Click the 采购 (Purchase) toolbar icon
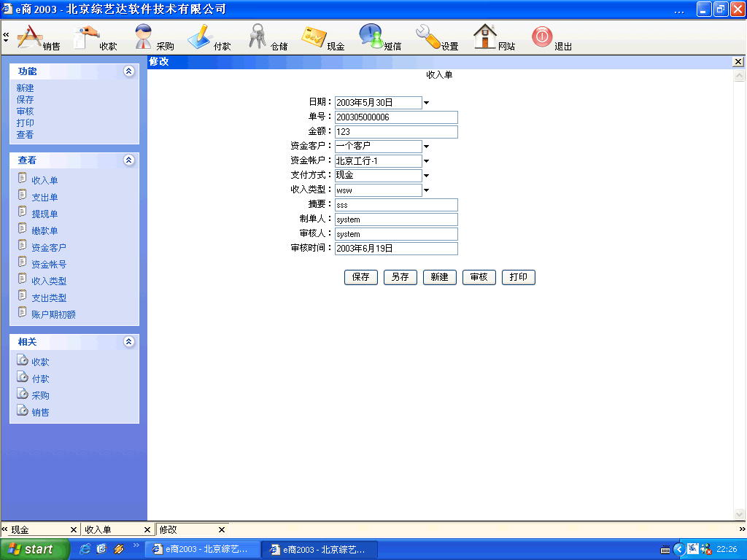 point(144,36)
